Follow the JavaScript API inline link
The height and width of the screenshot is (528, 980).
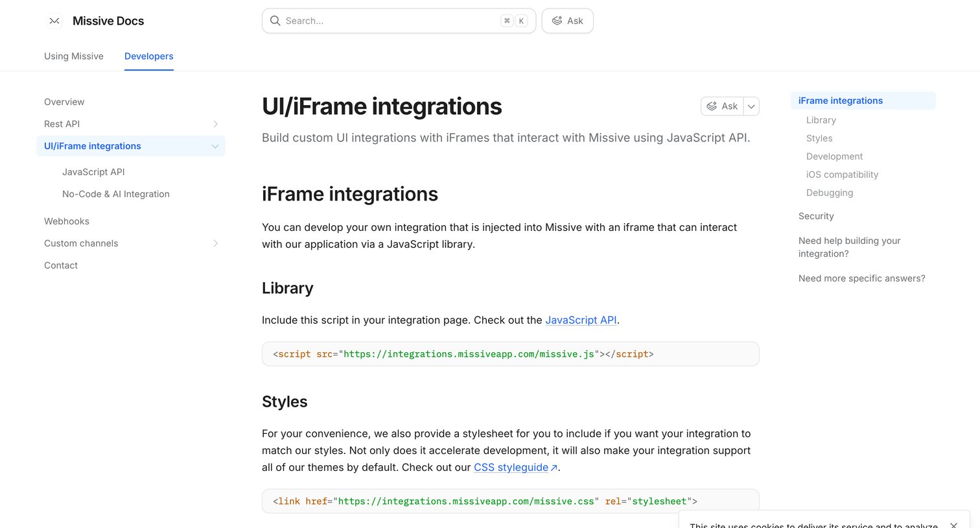581,320
